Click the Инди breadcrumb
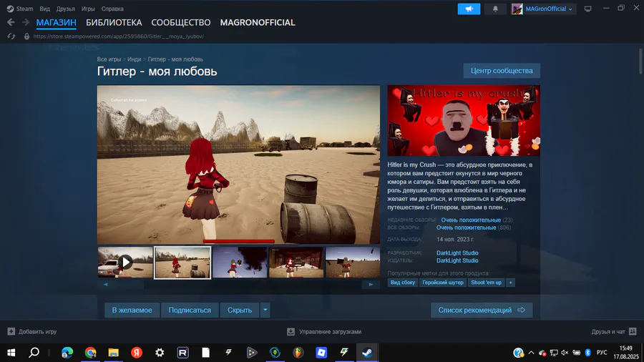The height and width of the screenshot is (362, 644). (135, 59)
